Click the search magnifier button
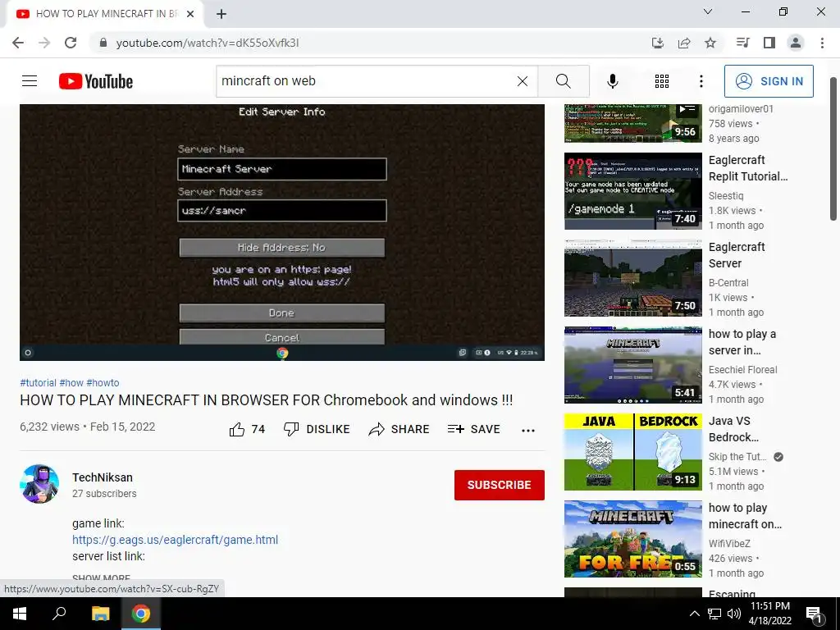Screen dimensions: 840x630 [x=564, y=81]
